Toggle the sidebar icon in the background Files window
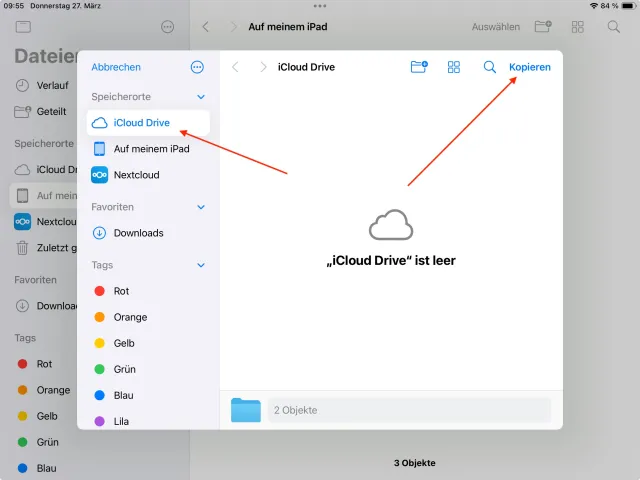 pyautogui.click(x=23, y=27)
